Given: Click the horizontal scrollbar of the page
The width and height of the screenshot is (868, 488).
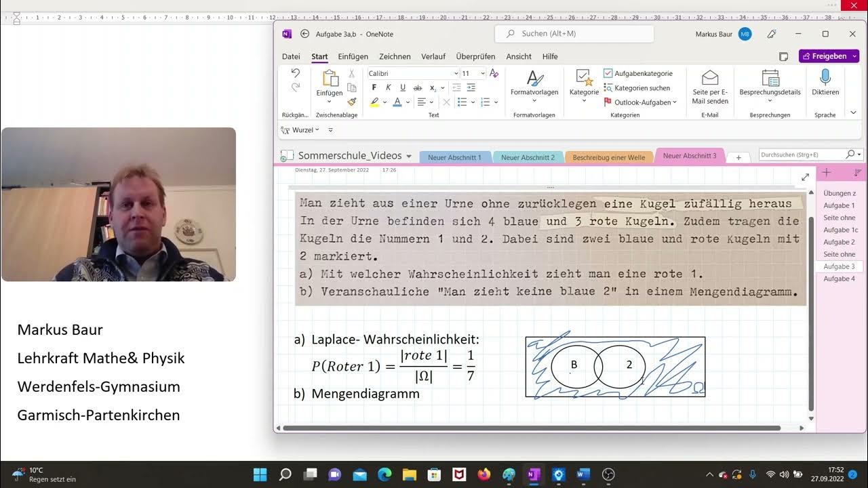Looking at the screenshot, I should coord(531,428).
